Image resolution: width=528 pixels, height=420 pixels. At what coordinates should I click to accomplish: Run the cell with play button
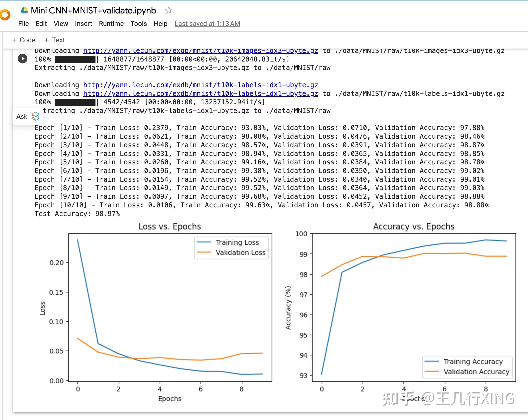tap(23, 59)
